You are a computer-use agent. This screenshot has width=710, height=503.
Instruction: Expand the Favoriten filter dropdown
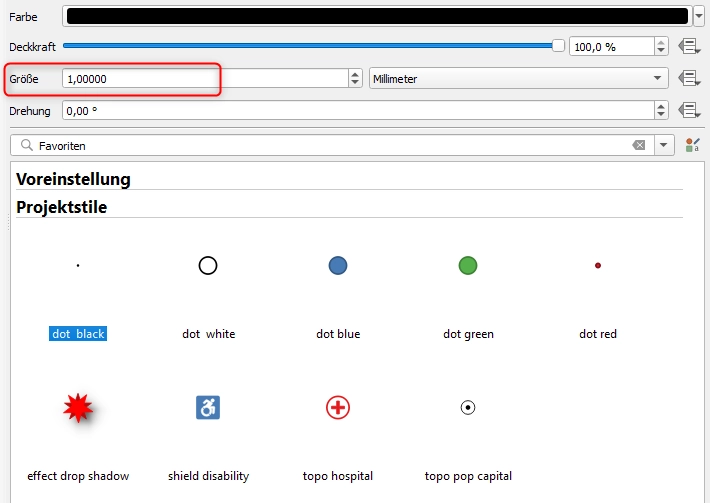(x=664, y=145)
